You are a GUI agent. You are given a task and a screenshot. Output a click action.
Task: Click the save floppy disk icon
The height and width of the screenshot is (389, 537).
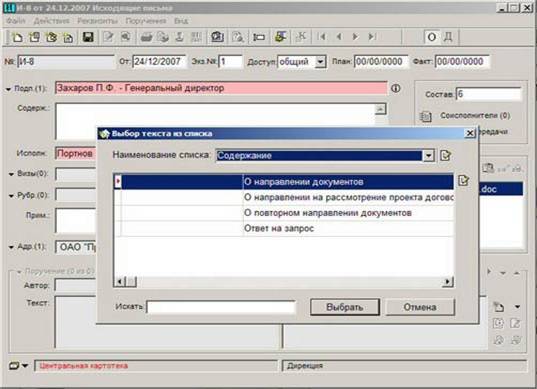click(88, 37)
